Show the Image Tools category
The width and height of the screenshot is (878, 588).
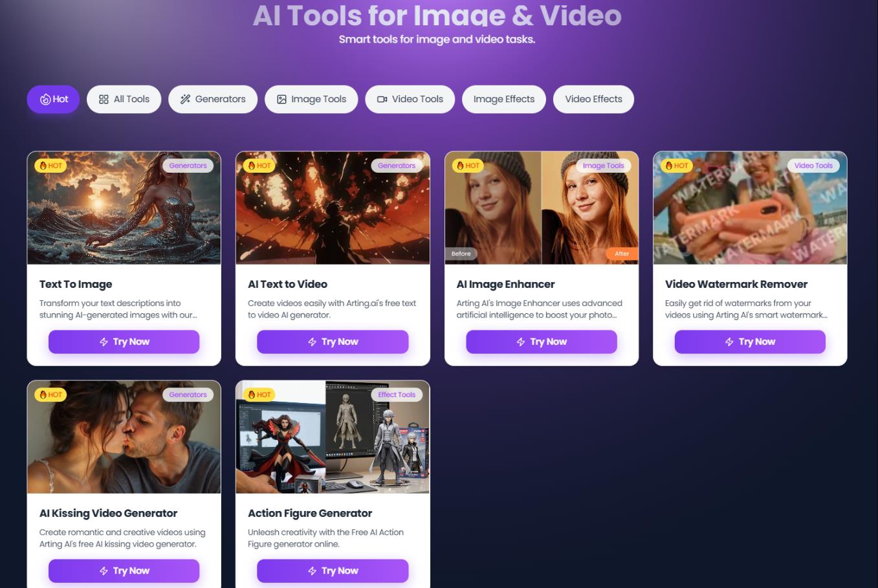tap(311, 99)
